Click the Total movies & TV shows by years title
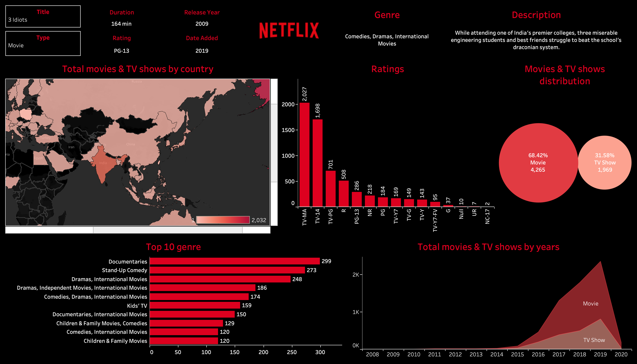This screenshot has height=364, width=637. click(488, 247)
